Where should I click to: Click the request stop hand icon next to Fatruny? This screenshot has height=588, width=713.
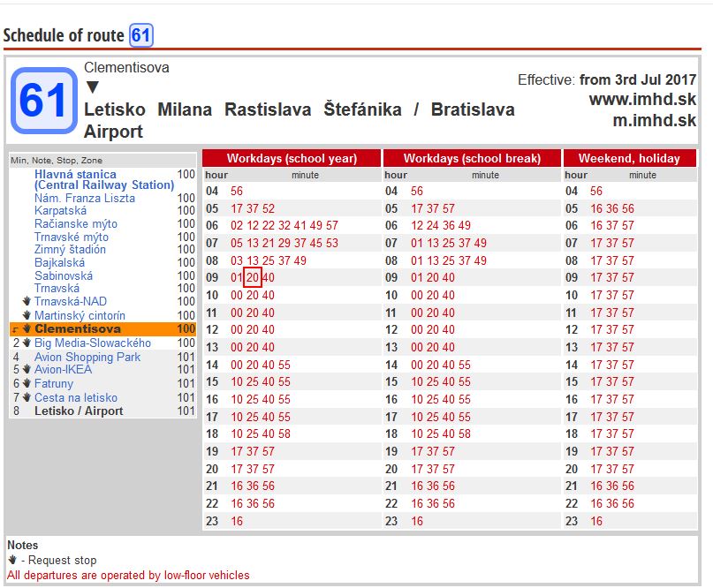click(x=27, y=383)
